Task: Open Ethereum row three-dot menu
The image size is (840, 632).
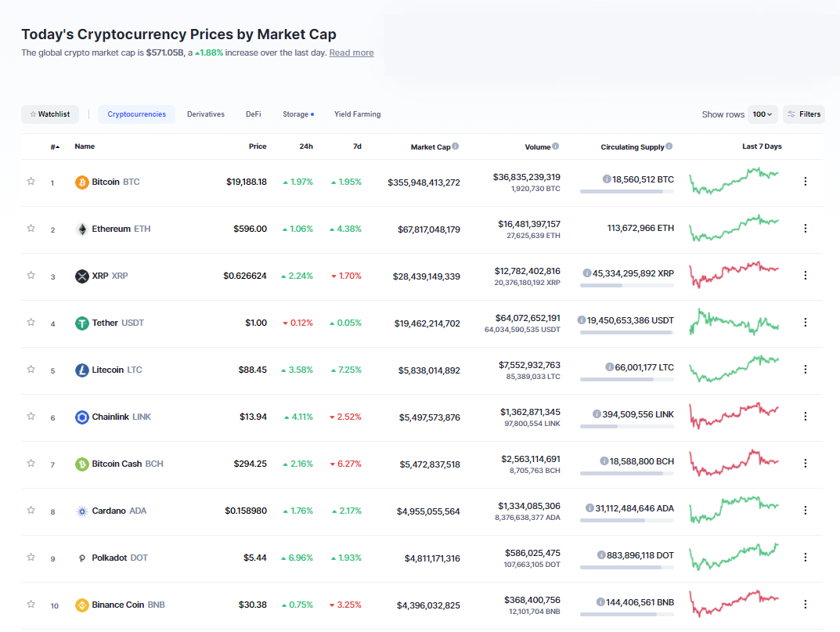Action: click(x=806, y=229)
